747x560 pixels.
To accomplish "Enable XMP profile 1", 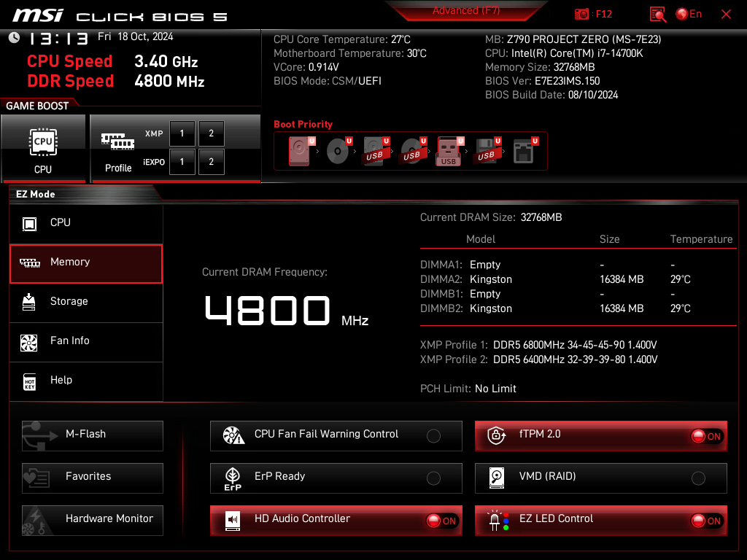I will pos(182,133).
